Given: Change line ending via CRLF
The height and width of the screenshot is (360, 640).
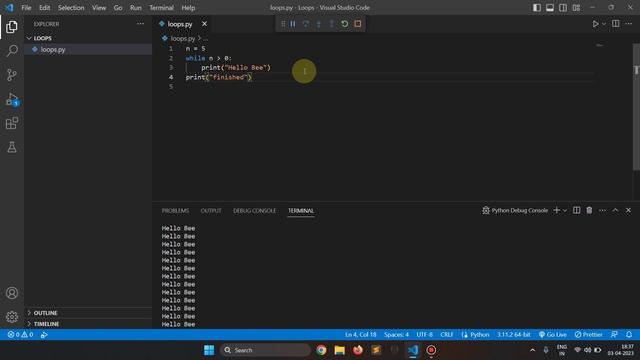Looking at the screenshot, I should point(447,335).
